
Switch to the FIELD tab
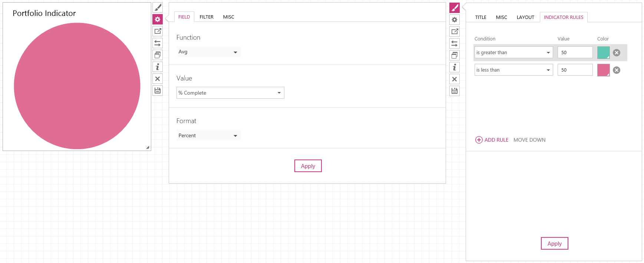[x=184, y=17]
